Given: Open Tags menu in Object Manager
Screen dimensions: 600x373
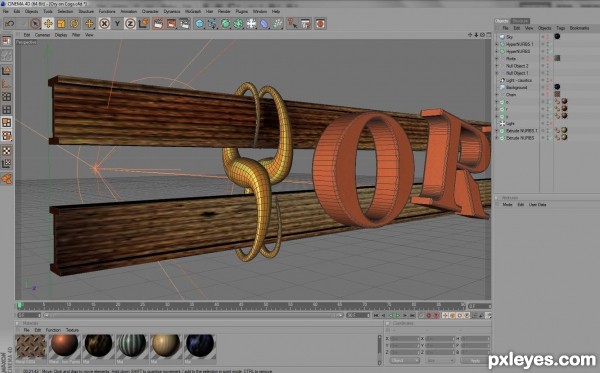Looking at the screenshot, I should (561, 28).
